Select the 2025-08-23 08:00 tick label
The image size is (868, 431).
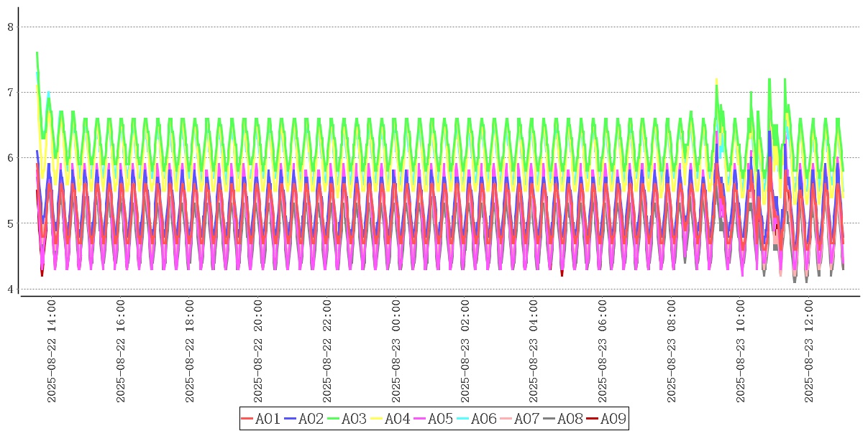click(672, 351)
